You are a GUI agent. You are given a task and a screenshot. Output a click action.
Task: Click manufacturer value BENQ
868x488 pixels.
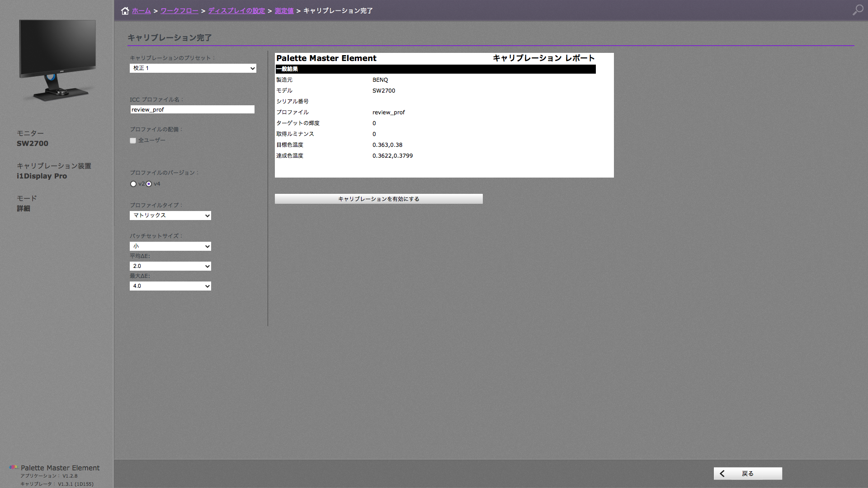pos(380,80)
